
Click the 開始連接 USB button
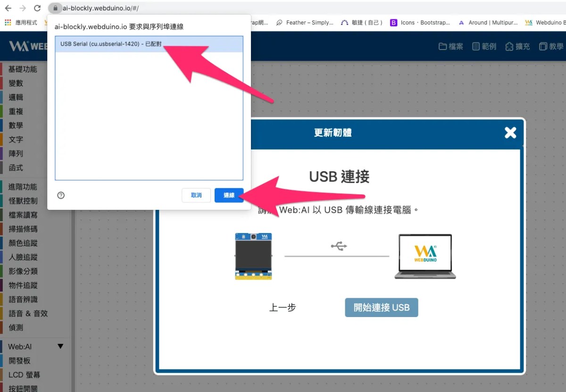pos(382,308)
